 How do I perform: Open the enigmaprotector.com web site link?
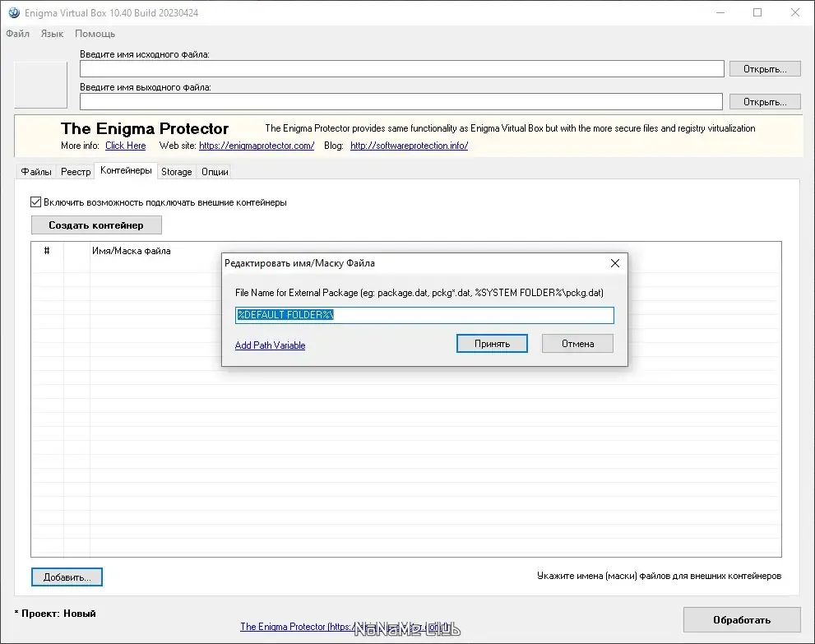click(x=257, y=146)
